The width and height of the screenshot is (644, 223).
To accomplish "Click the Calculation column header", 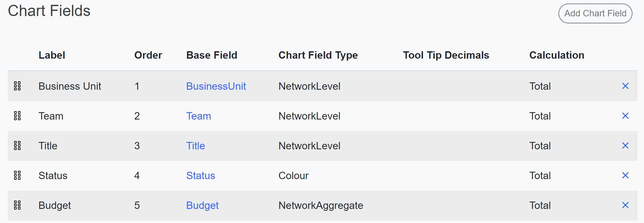I will 557,55.
